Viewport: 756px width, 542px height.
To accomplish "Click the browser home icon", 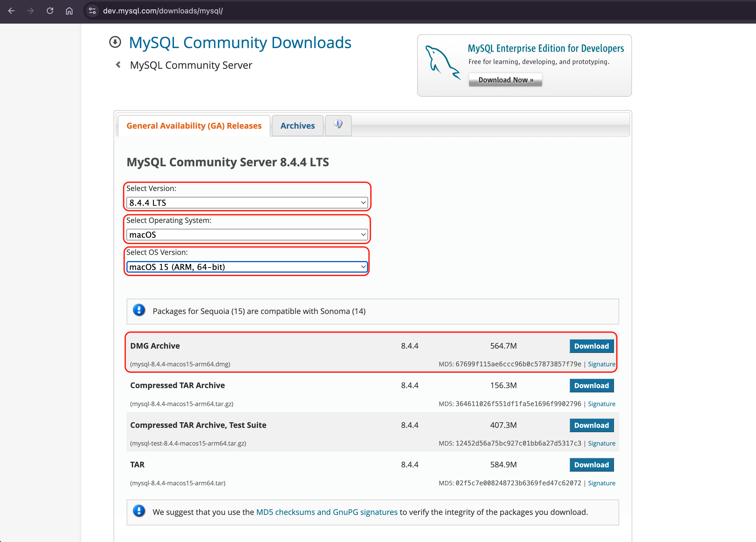I will 69,11.
